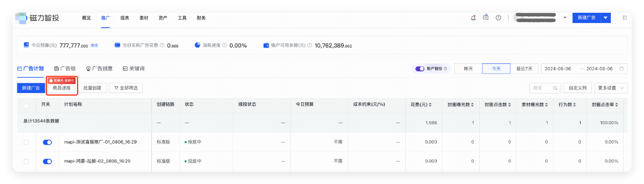
Task: Click the 磁力智投 logo
Action: pyautogui.click(x=37, y=18)
